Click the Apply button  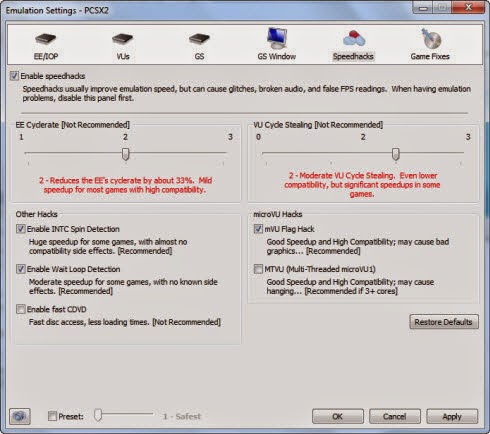452,416
